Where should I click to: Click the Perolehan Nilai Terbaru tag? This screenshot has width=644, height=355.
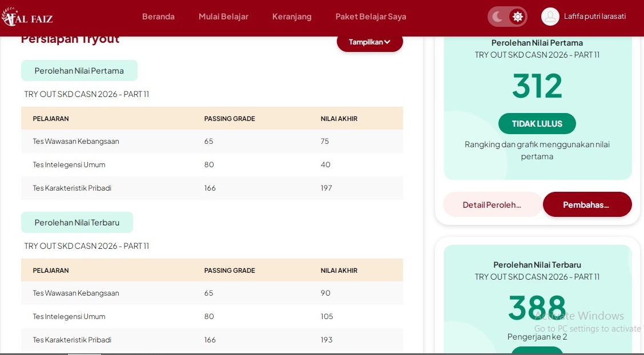[77, 223]
